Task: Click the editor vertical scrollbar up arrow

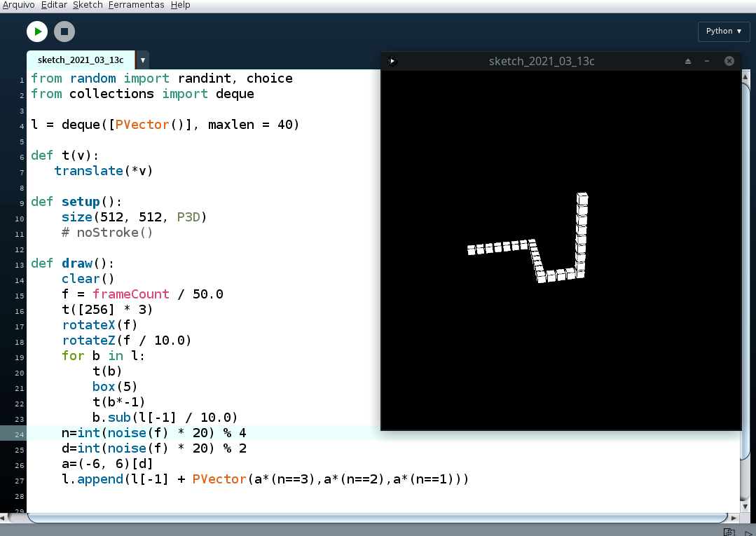Action: (x=745, y=76)
